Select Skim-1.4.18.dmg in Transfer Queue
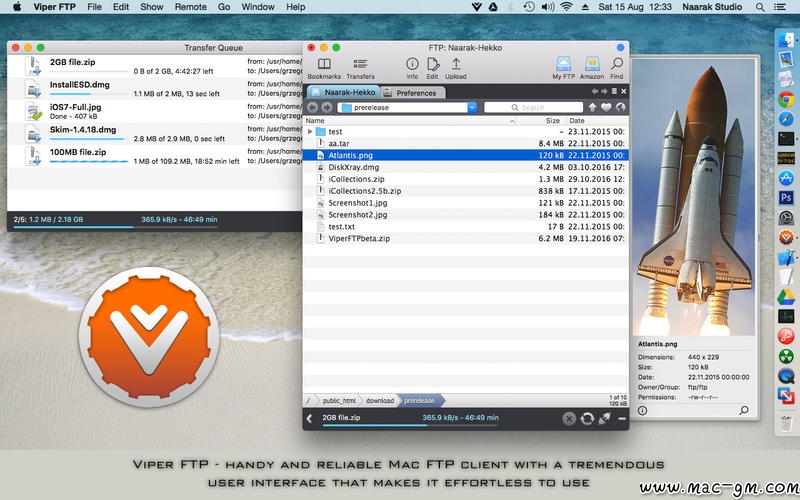 coord(155,134)
